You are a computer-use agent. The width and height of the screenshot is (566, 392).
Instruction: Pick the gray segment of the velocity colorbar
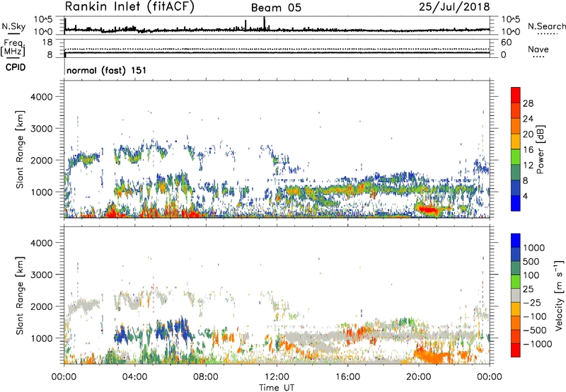(x=516, y=295)
